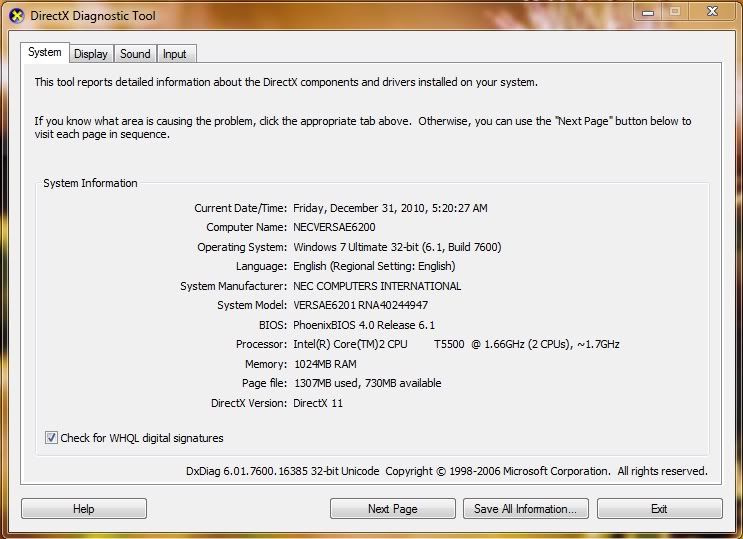
Task: Click the DirectX icon in title bar
Action: [x=17, y=16]
